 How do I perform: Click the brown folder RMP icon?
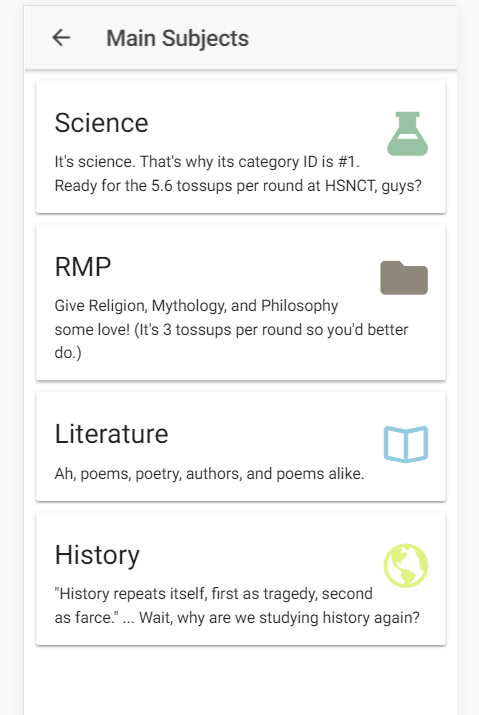[x=404, y=278]
